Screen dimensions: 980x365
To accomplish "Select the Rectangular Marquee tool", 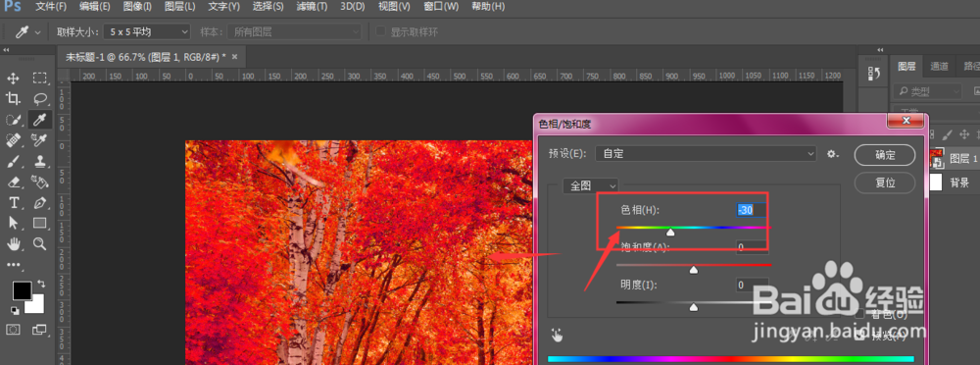I will (40, 78).
